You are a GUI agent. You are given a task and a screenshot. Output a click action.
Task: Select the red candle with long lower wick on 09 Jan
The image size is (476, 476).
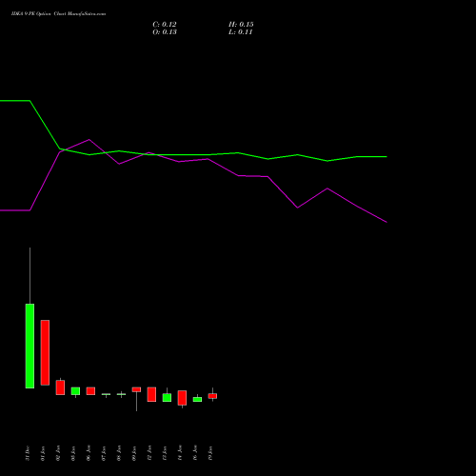(x=136, y=389)
